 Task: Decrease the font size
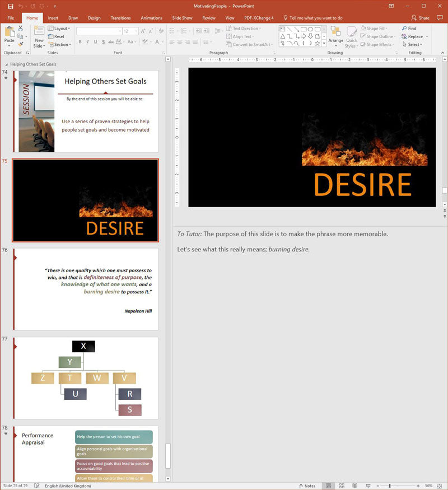coord(151,31)
